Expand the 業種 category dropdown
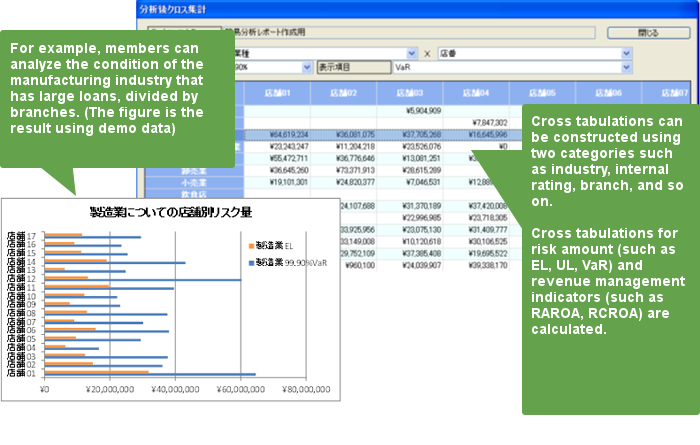Image resolution: width=700 pixels, height=445 pixels. coord(411,52)
